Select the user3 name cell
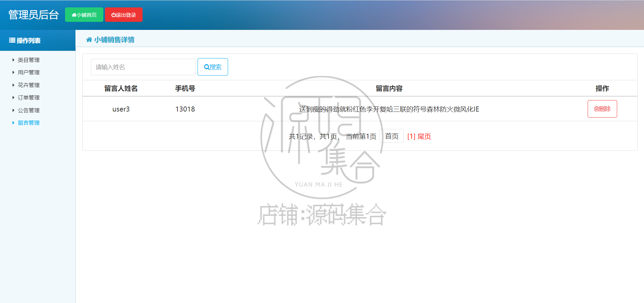Viewport: 644px width, 303px height. tap(121, 109)
